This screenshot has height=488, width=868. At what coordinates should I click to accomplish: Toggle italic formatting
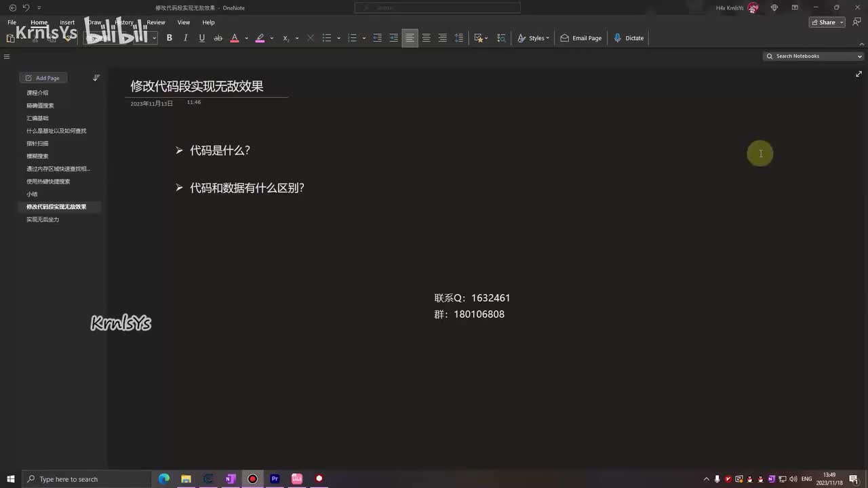coord(185,38)
